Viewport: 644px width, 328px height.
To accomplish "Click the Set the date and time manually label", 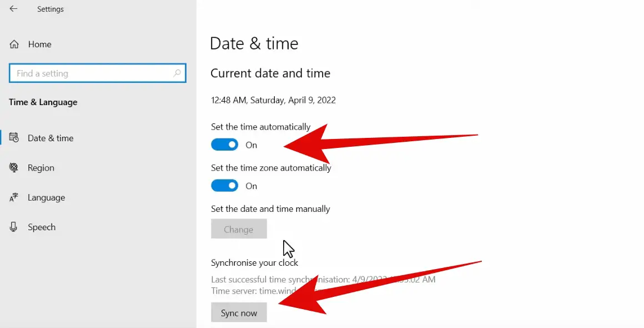I will (x=271, y=209).
